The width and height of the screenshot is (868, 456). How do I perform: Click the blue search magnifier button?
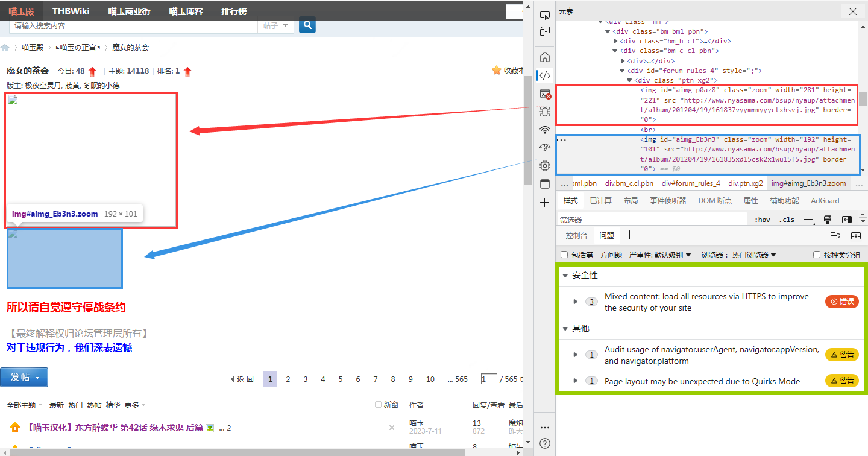click(x=307, y=25)
